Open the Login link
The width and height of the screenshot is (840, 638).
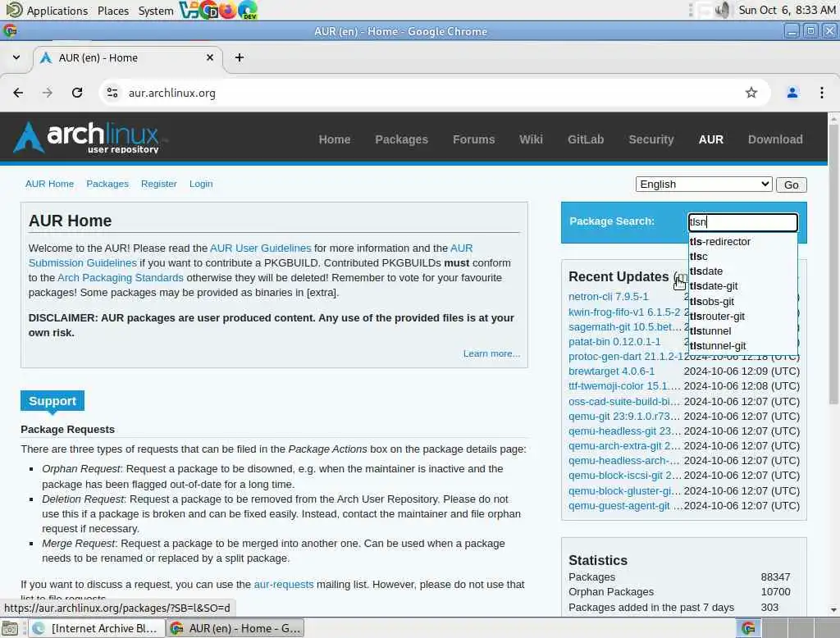point(201,184)
